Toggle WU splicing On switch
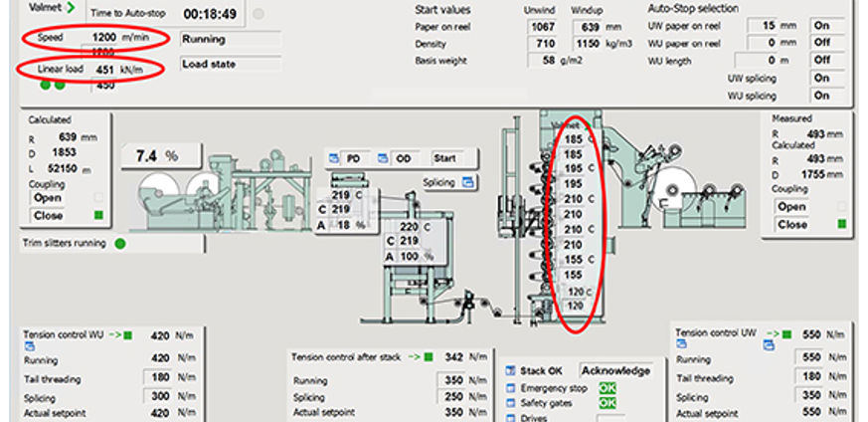Viewport: 868px width, 422px height. pyautogui.click(x=827, y=96)
